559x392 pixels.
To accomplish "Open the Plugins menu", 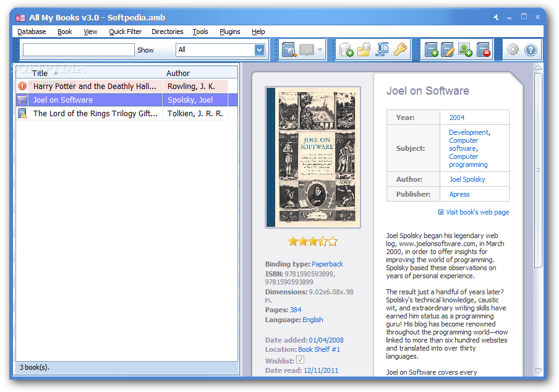I will point(230,32).
